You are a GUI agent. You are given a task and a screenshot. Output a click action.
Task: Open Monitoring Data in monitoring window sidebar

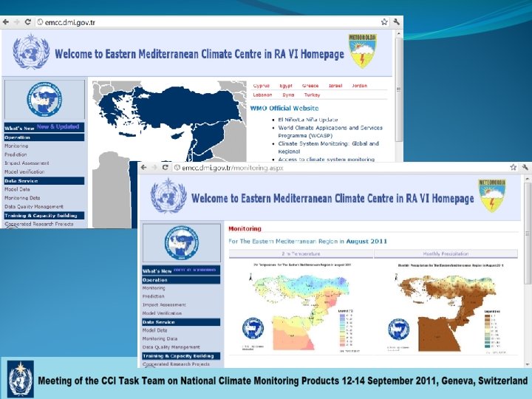160,338
